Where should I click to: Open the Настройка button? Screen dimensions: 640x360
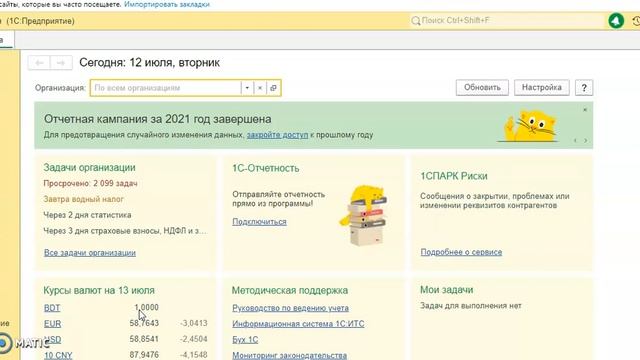tap(542, 87)
